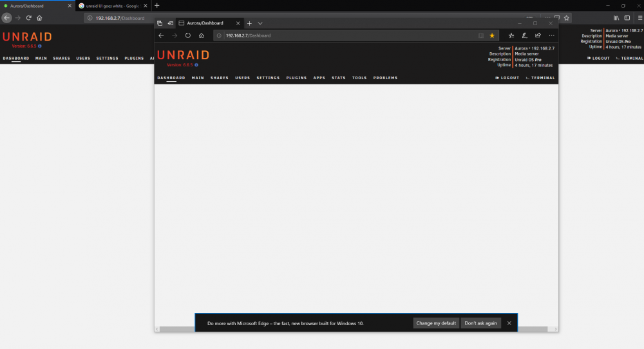Viewport: 644px width, 349px height.
Task: Open APPS in the Edge Unraid page
Action: [x=319, y=78]
